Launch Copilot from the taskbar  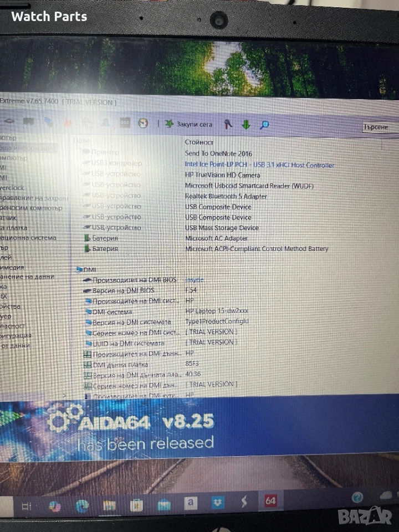pyautogui.click(x=55, y=506)
